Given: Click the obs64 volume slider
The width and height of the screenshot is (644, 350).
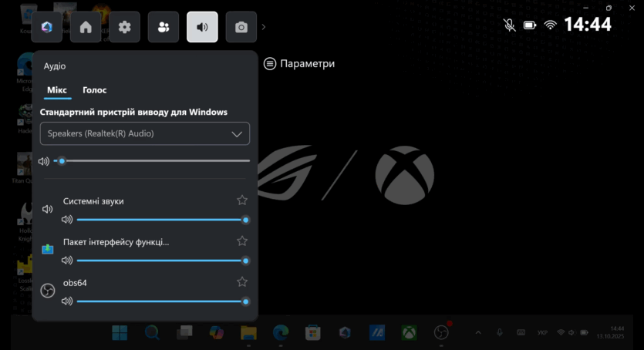Looking at the screenshot, I should point(160,301).
